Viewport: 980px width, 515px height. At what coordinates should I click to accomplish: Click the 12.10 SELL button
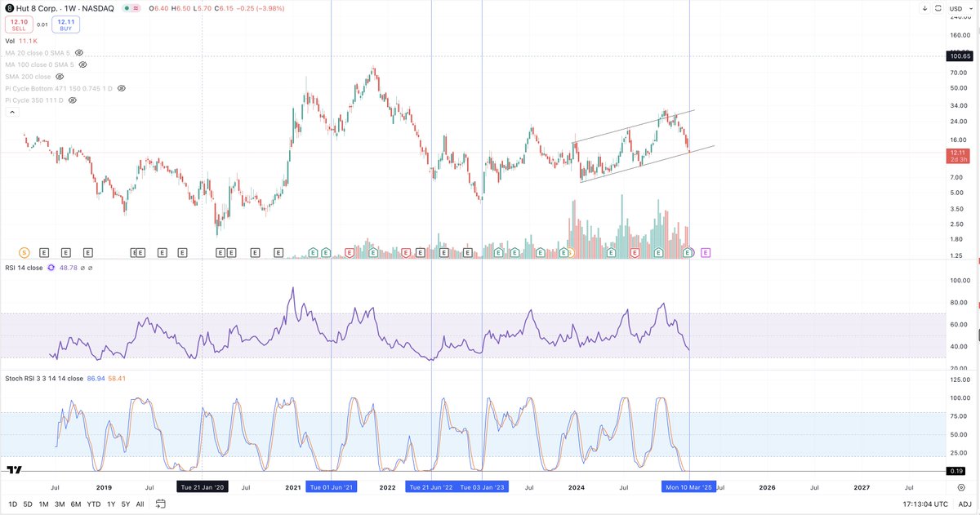coord(18,24)
